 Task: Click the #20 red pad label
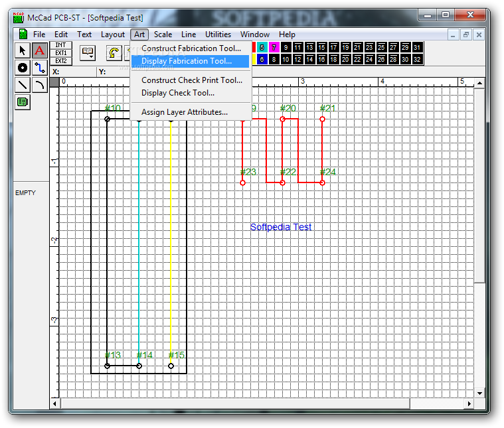click(288, 108)
